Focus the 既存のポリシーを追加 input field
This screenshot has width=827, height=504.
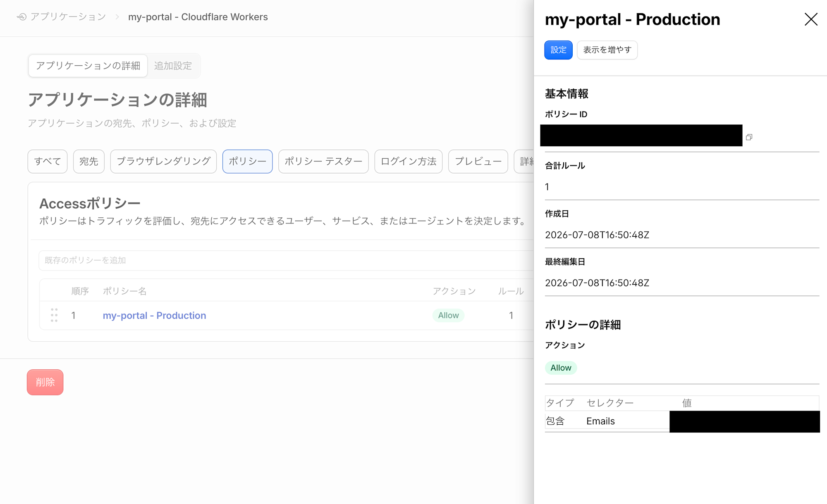coord(286,260)
